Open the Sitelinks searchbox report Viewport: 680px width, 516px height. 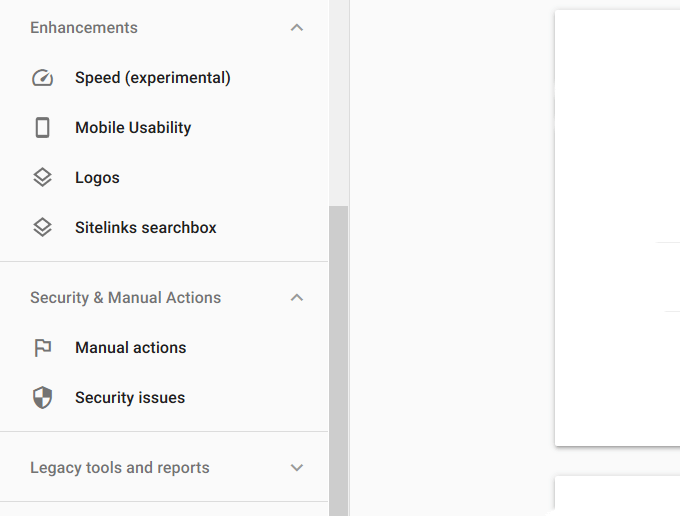[x=146, y=228]
